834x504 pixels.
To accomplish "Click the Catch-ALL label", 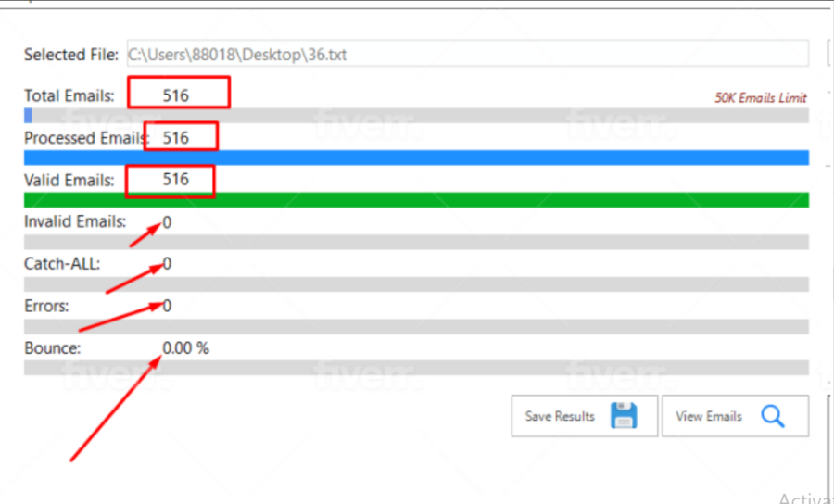I will (x=62, y=264).
